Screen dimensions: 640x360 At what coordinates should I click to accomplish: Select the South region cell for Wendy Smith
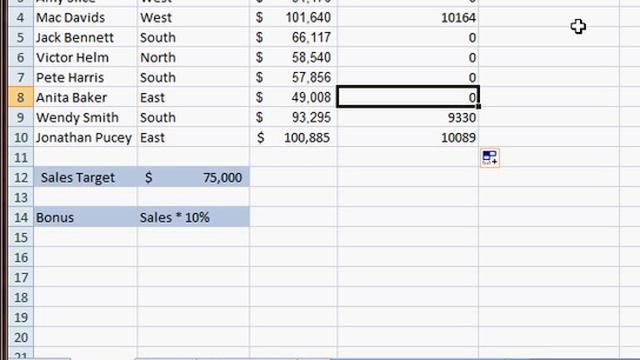[193, 118]
